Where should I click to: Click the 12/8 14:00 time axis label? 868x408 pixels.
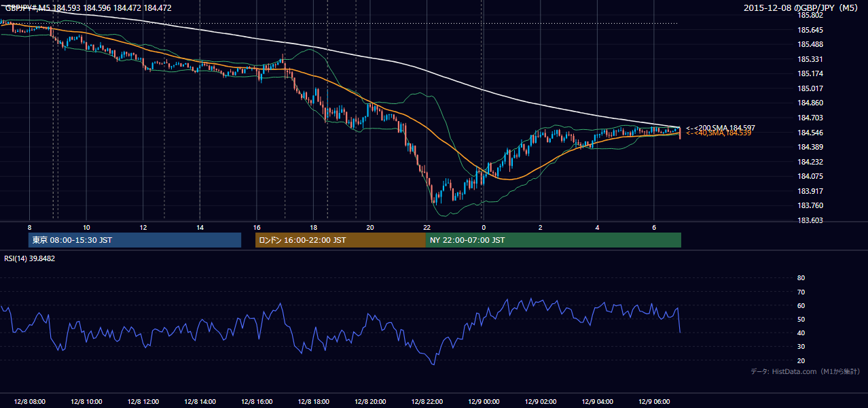[x=200, y=401]
